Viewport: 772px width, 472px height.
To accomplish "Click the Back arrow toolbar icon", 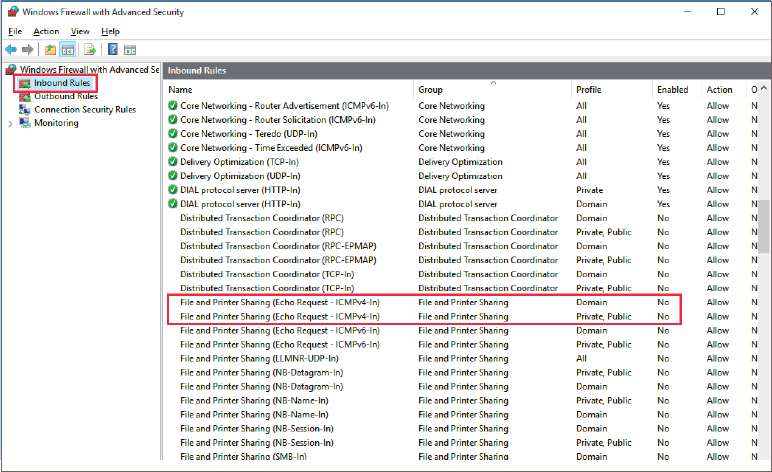I will (x=11, y=49).
